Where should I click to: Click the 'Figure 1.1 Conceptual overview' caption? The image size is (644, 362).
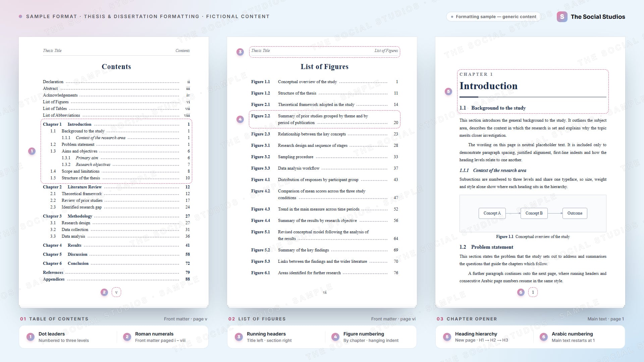(x=533, y=237)
